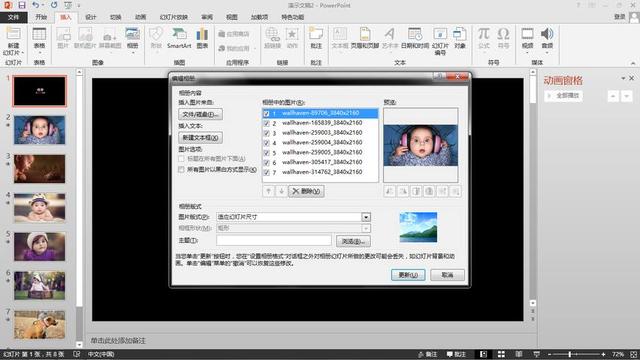Insert a SmartArt graphic
Image resolution: width=640 pixels, height=360 pixels.
(x=179, y=38)
